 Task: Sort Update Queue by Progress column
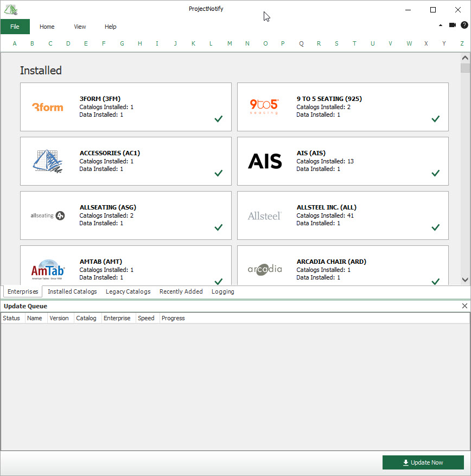tap(173, 318)
